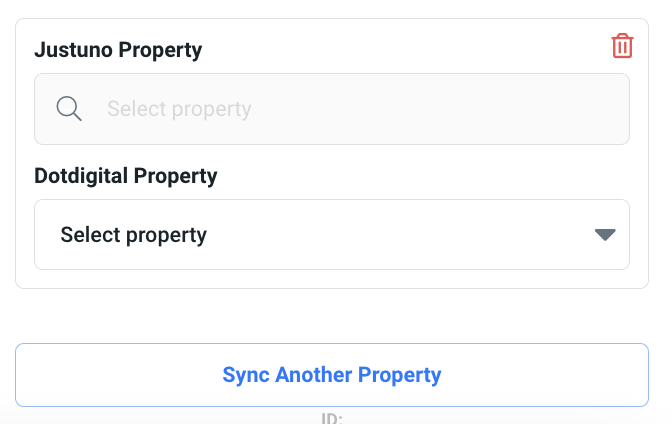Choose a Dotdigital property from the selector

tap(331, 235)
